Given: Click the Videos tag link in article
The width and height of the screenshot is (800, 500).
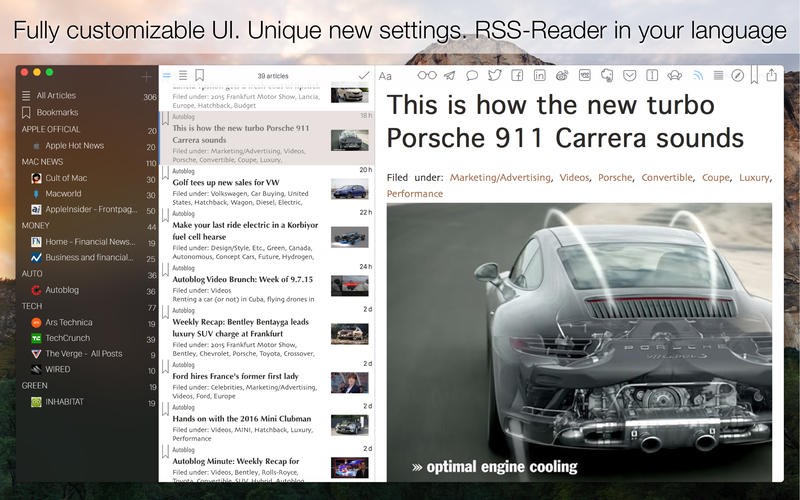Looking at the screenshot, I should tap(574, 178).
